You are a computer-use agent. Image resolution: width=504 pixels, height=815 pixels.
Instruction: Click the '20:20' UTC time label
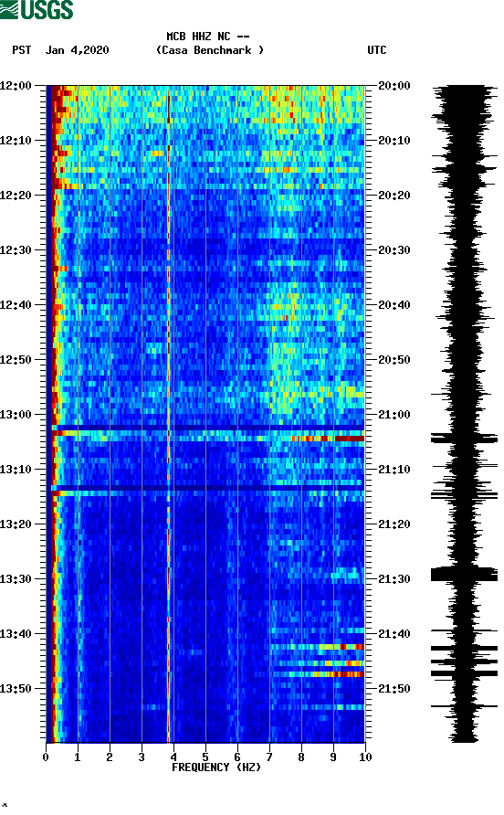[394, 196]
